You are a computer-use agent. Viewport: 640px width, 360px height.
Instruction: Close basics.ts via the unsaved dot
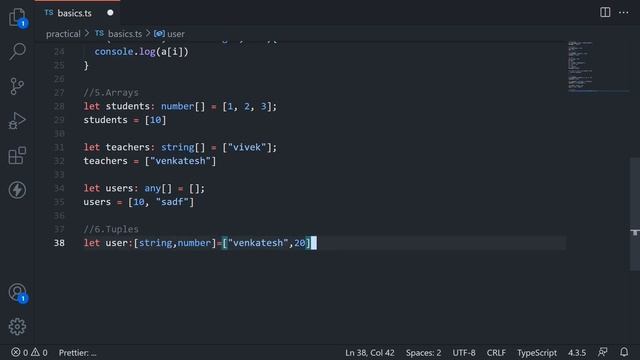coord(110,13)
